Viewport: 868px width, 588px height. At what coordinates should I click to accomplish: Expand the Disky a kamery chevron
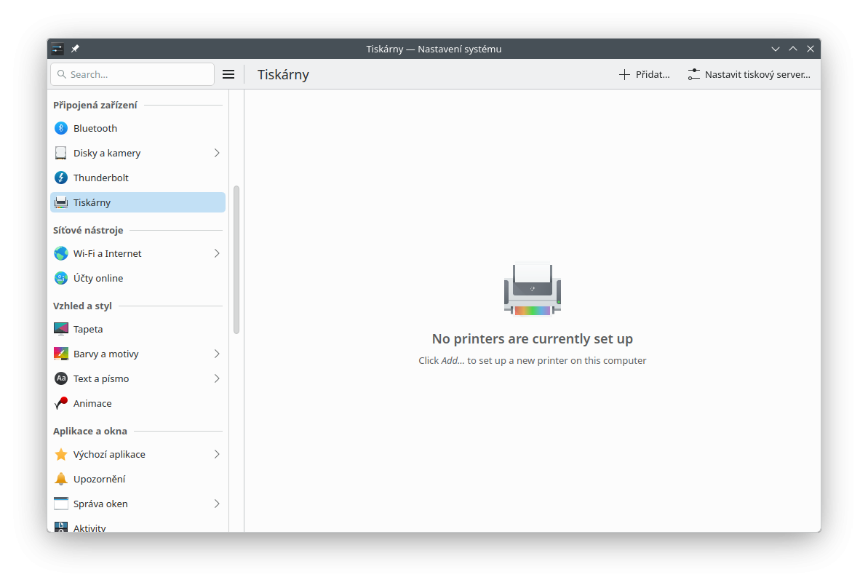[x=217, y=153]
